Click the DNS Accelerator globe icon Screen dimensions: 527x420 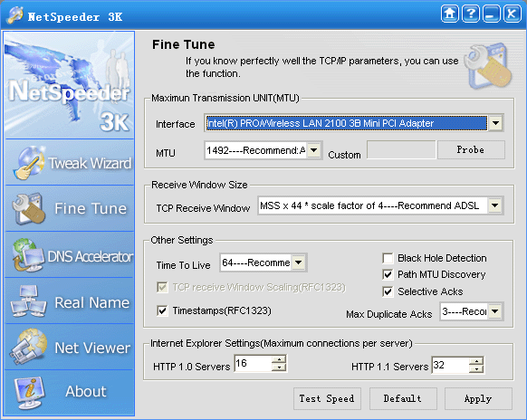click(x=28, y=255)
